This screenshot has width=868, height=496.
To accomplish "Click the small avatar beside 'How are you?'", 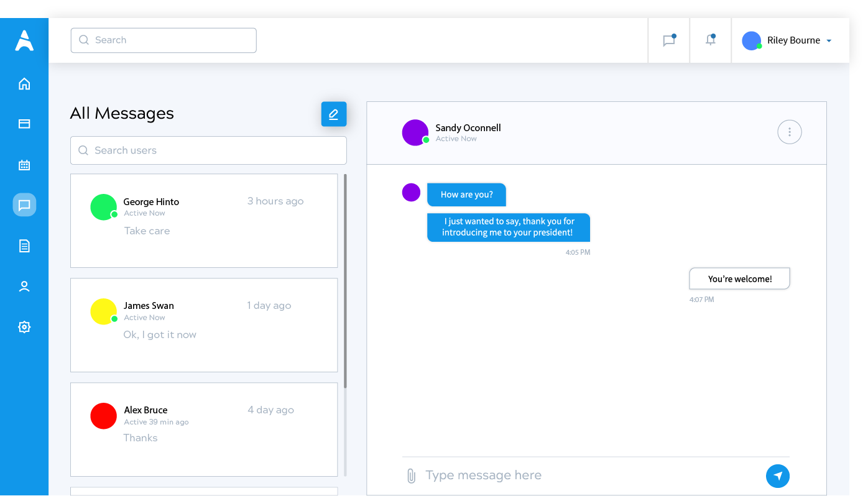I will 411,192.
